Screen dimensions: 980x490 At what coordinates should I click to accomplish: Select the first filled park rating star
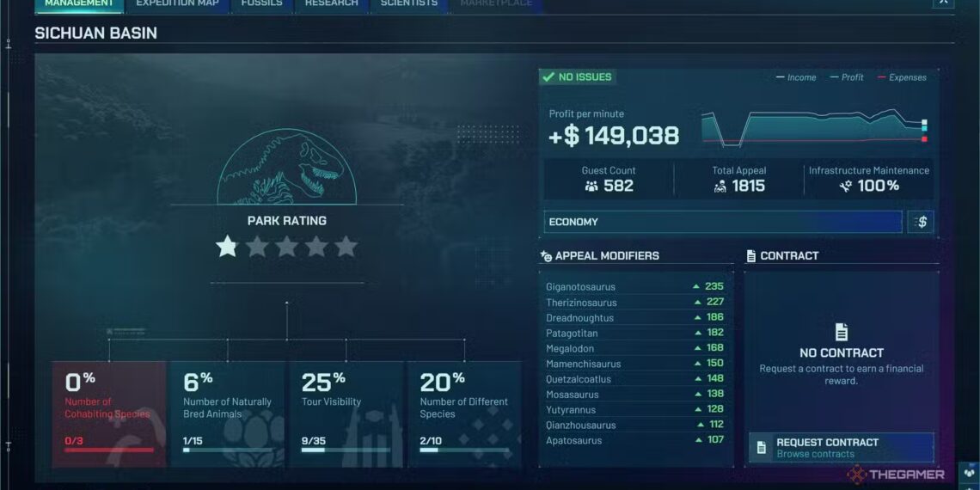click(x=227, y=248)
